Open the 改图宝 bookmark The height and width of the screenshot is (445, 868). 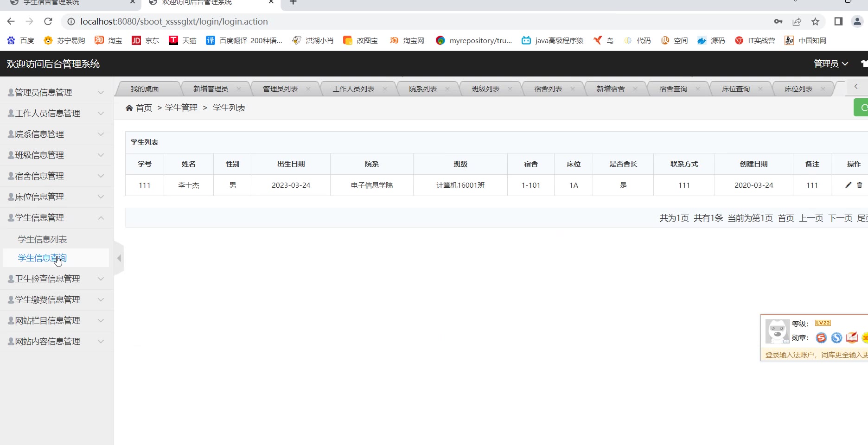pos(361,40)
